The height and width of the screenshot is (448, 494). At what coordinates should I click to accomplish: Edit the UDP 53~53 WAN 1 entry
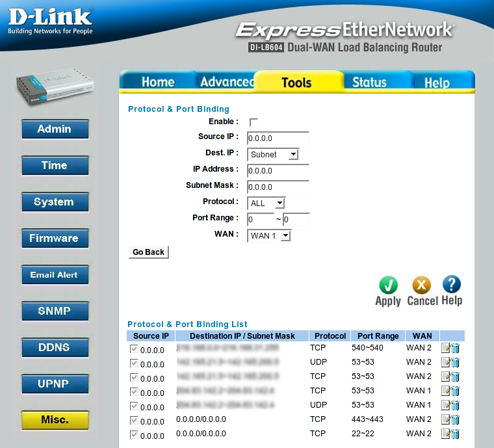[445, 405]
